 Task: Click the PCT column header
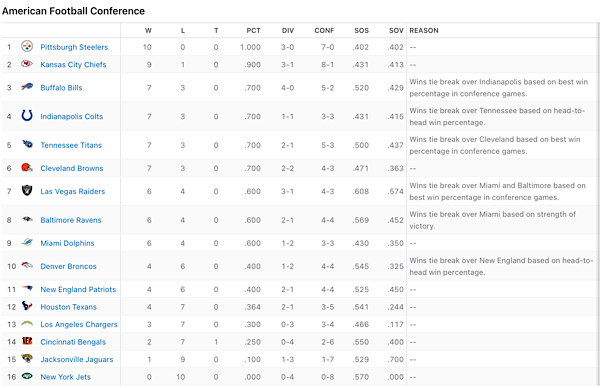click(x=253, y=31)
